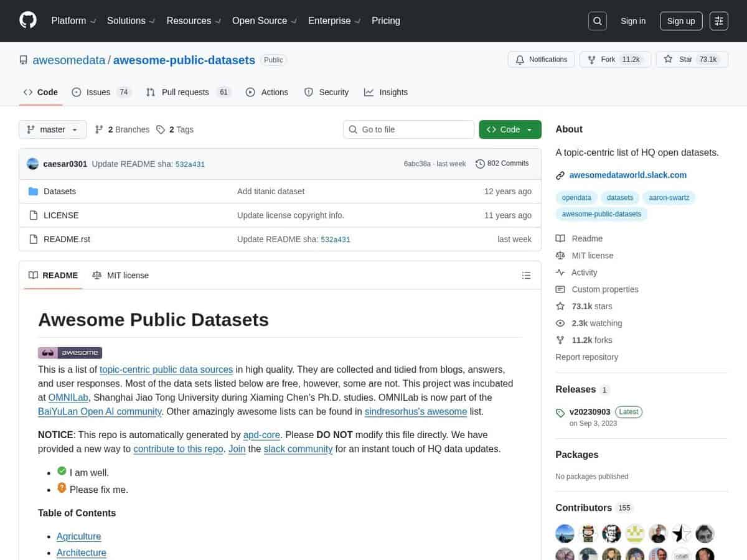Open the awesomedata owner link

pyautogui.click(x=68, y=60)
